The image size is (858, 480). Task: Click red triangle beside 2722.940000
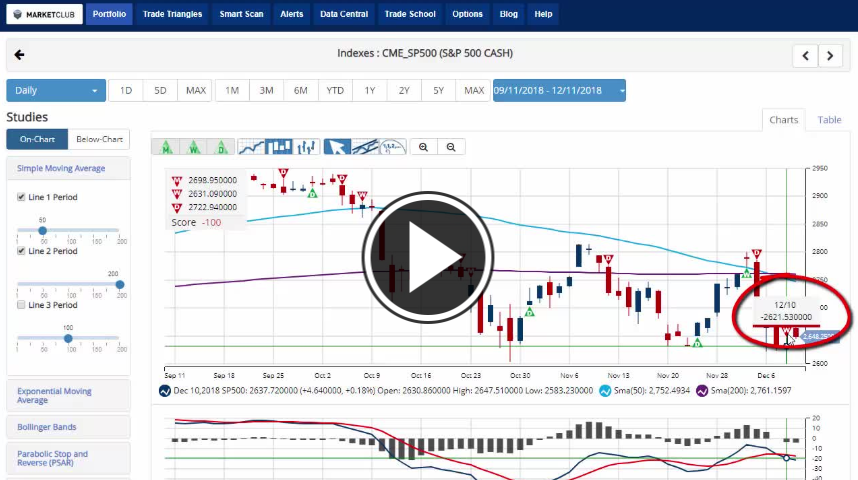click(x=177, y=208)
